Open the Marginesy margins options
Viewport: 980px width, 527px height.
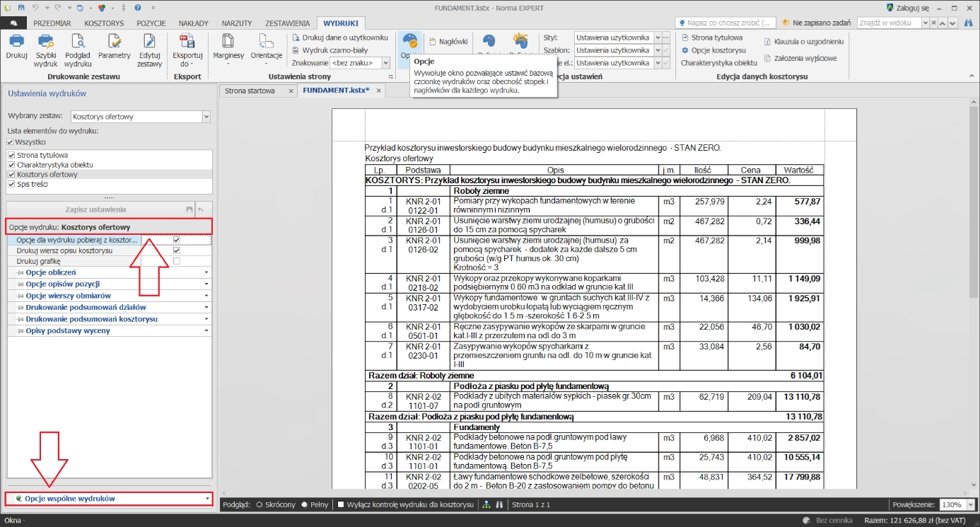click(228, 50)
